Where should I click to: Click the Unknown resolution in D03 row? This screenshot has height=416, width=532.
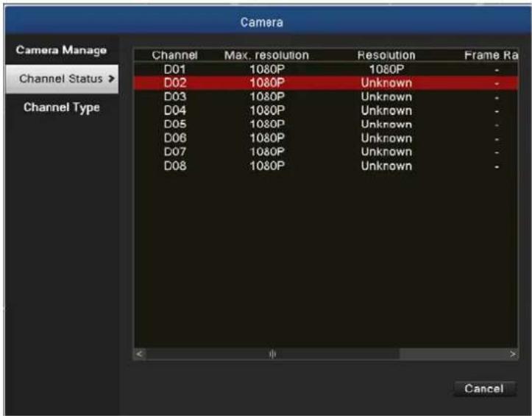point(386,97)
